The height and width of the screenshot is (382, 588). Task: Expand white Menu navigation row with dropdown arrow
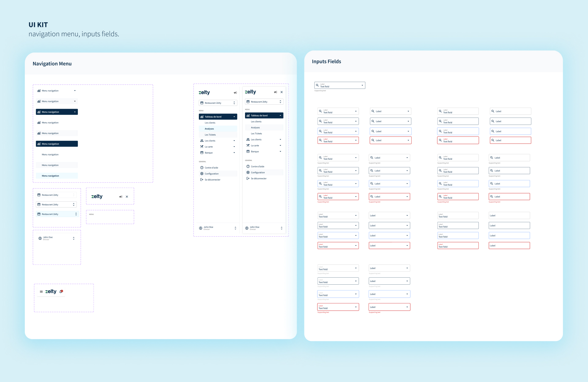pos(57,91)
